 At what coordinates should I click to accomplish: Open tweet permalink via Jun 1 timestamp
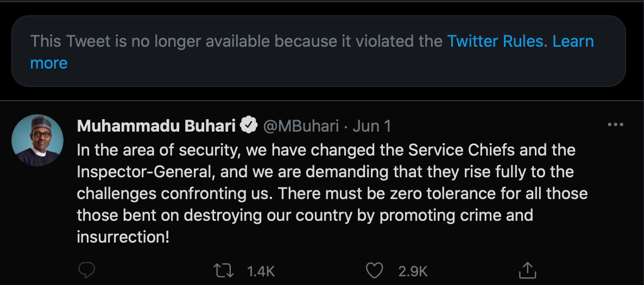372,126
